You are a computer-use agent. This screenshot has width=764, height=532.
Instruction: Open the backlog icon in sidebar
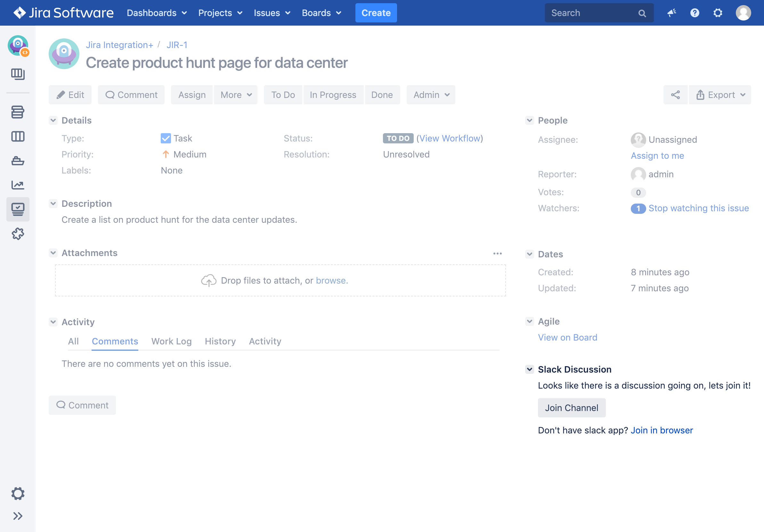pyautogui.click(x=18, y=112)
